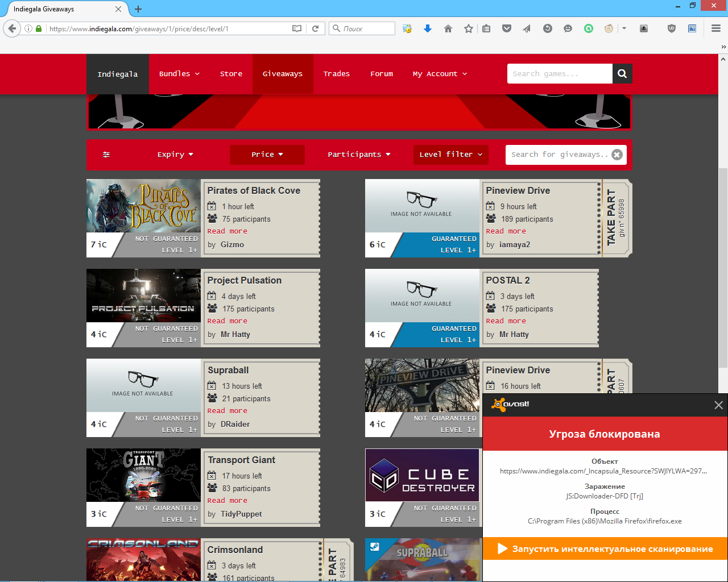The width and height of the screenshot is (728, 582).
Task: View user Gizmo's profile
Action: click(232, 244)
